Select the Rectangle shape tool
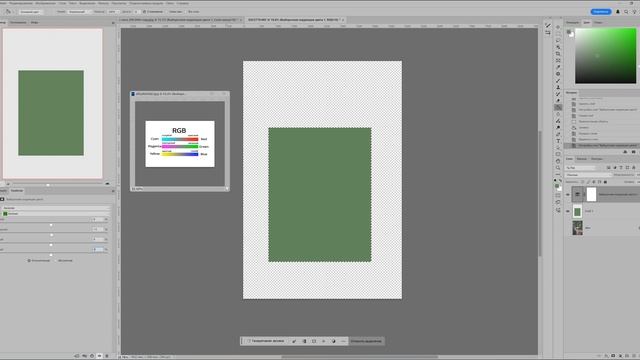 click(558, 154)
